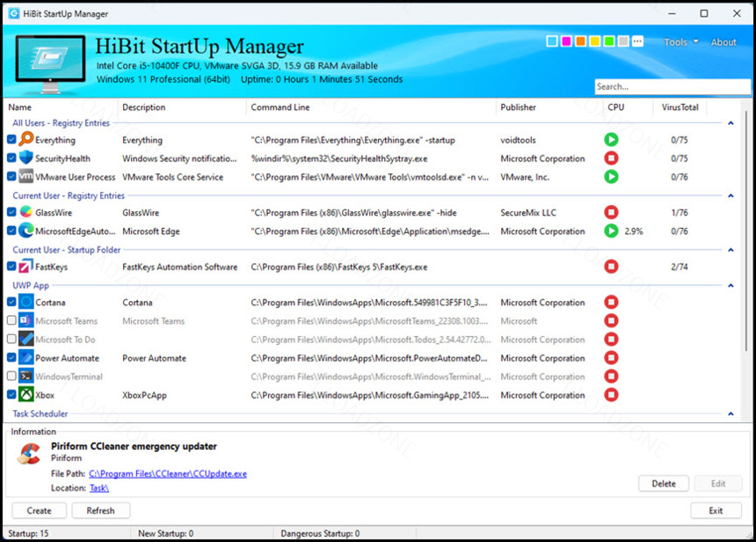This screenshot has width=756, height=542.
Task: Click the vertical list scrollbar
Action: (746, 231)
